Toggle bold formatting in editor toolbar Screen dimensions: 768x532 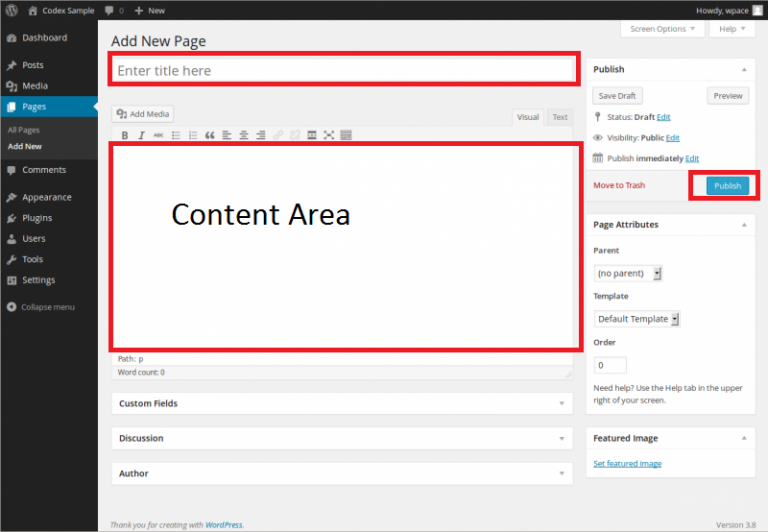125,135
